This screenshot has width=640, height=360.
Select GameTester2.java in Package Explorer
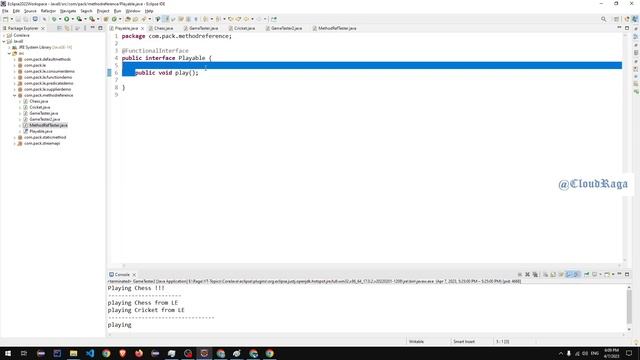click(x=45, y=119)
